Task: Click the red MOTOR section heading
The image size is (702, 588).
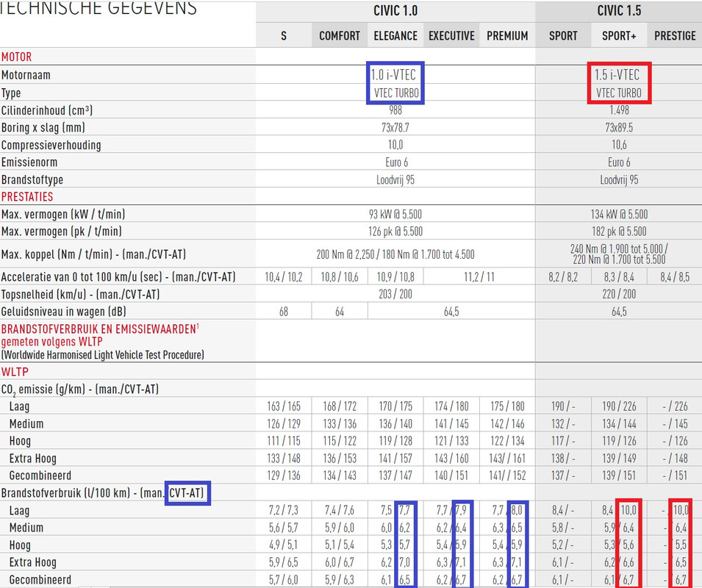Action: tap(17, 57)
